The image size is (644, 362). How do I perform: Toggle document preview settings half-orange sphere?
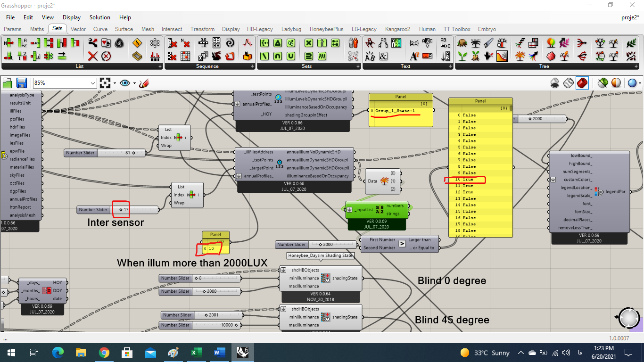[616, 83]
